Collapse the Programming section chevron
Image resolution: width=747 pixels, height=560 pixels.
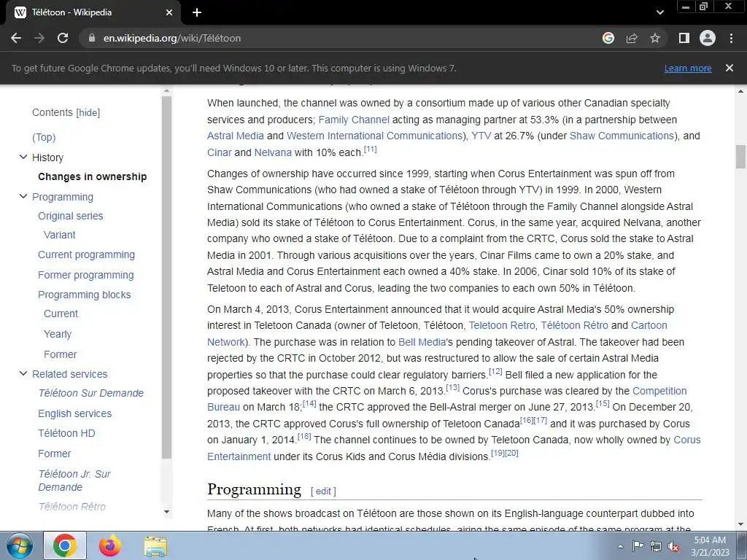23,196
